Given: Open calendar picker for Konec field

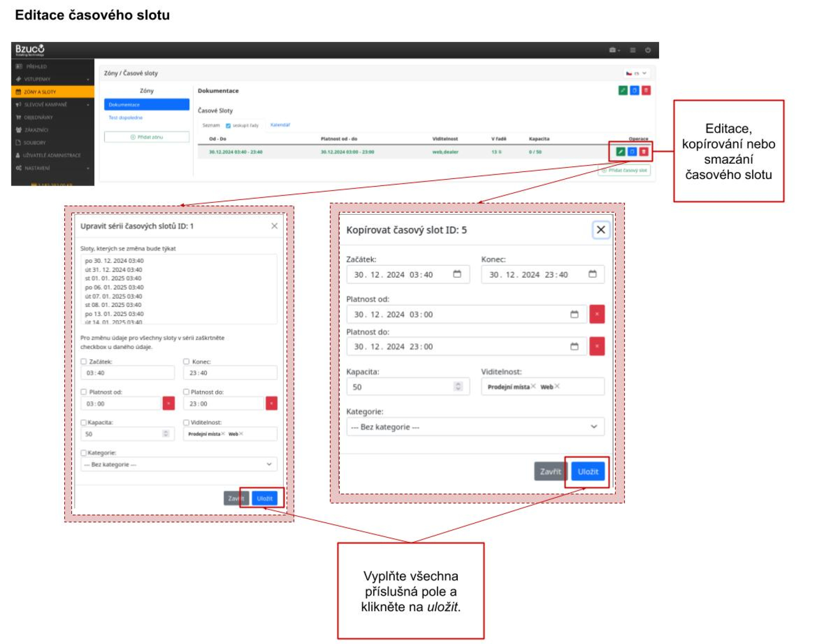Looking at the screenshot, I should pos(592,274).
